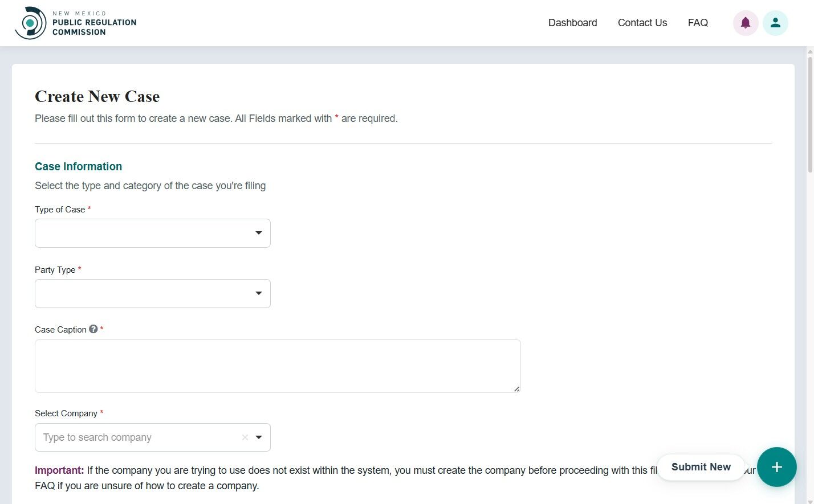Open the Type of Case dropdown arrow

tap(258, 233)
